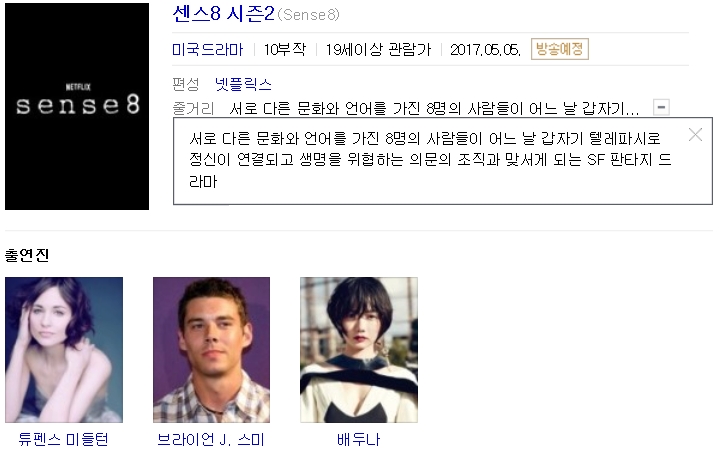Click the (Sense8) English title text
721x449 pixels.
click(x=308, y=15)
